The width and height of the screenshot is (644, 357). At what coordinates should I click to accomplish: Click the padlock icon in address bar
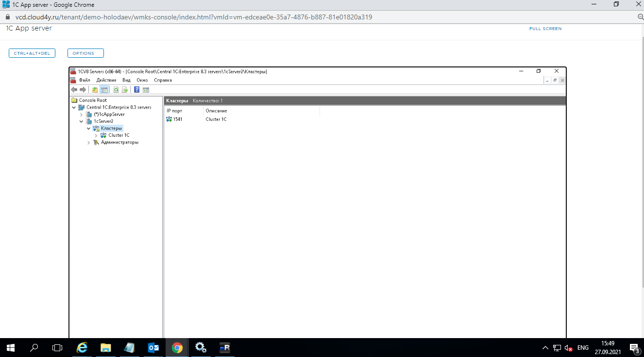[7, 17]
